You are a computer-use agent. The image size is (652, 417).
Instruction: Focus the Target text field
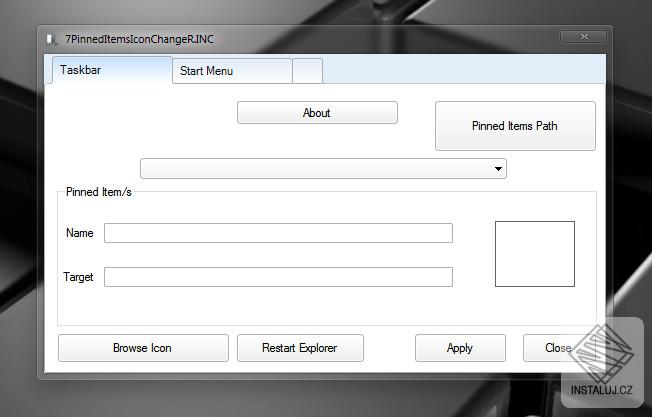click(x=278, y=277)
